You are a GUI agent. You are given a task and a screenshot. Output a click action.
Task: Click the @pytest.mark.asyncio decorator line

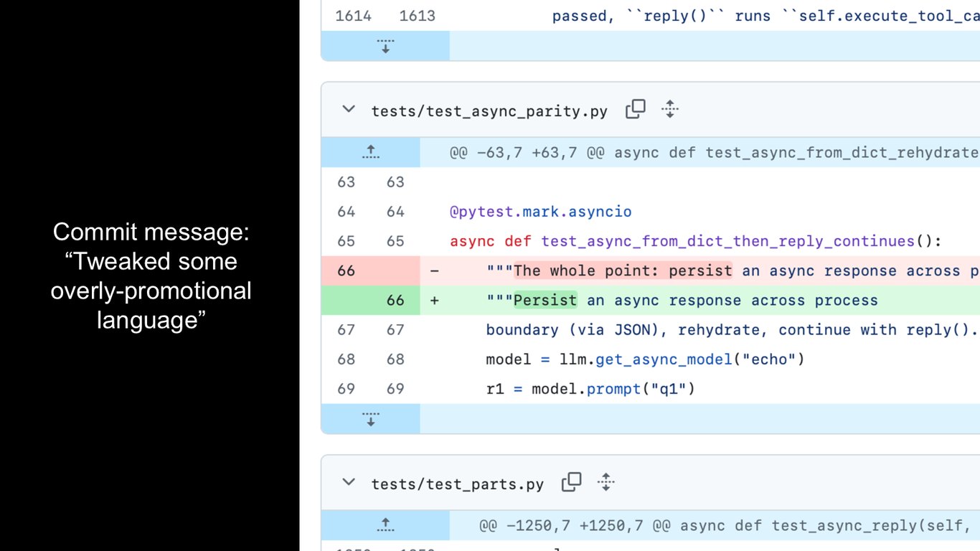click(x=540, y=212)
